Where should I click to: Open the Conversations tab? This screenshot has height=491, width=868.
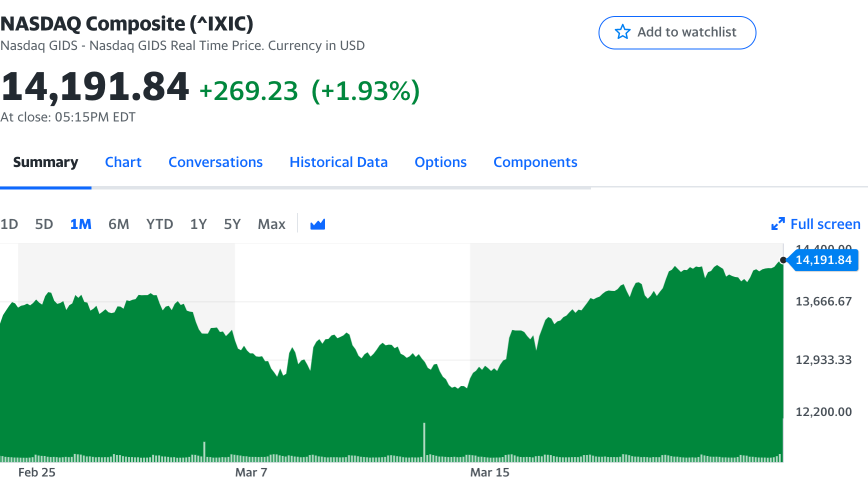click(x=215, y=162)
